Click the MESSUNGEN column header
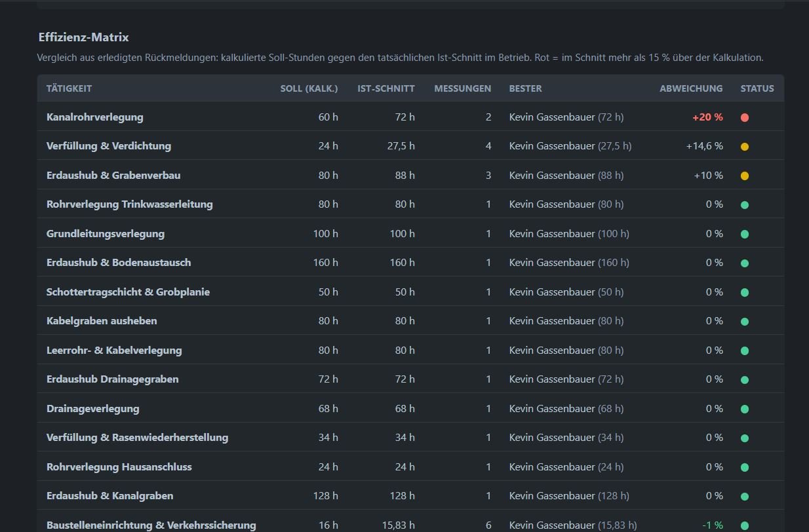809x532 pixels. click(463, 88)
